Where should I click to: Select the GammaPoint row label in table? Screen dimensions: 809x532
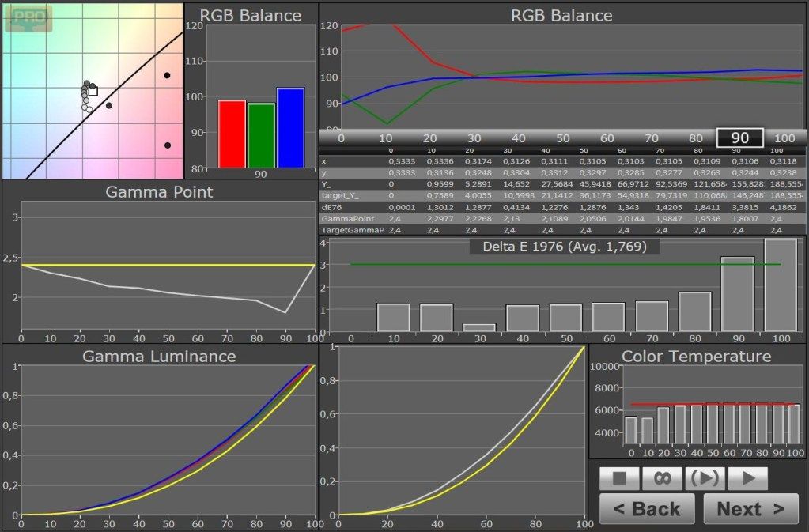[341, 217]
